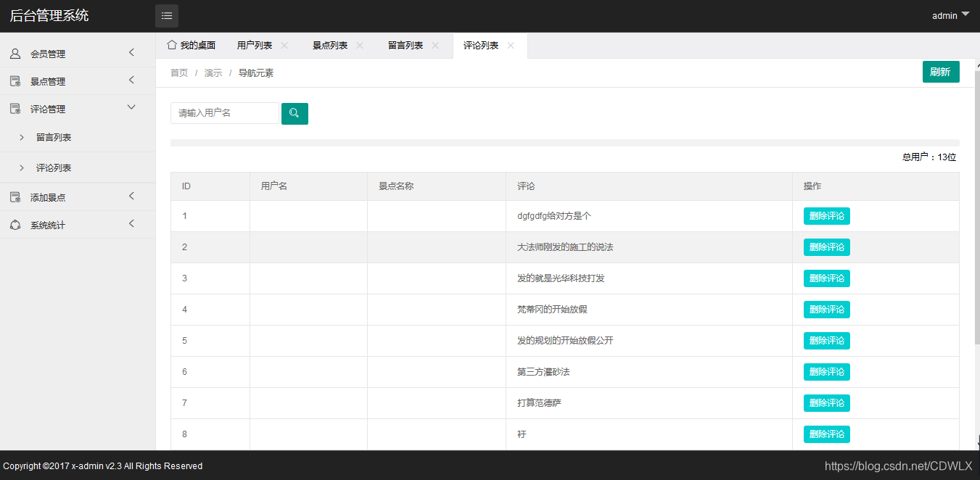
Task: Delete comment in row 3
Action: [827, 278]
